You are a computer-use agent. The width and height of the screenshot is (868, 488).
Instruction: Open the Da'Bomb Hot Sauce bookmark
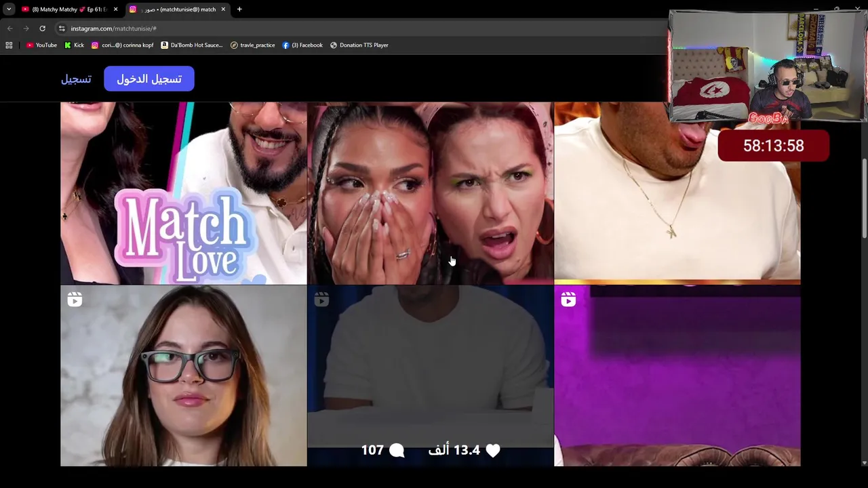pyautogui.click(x=192, y=45)
